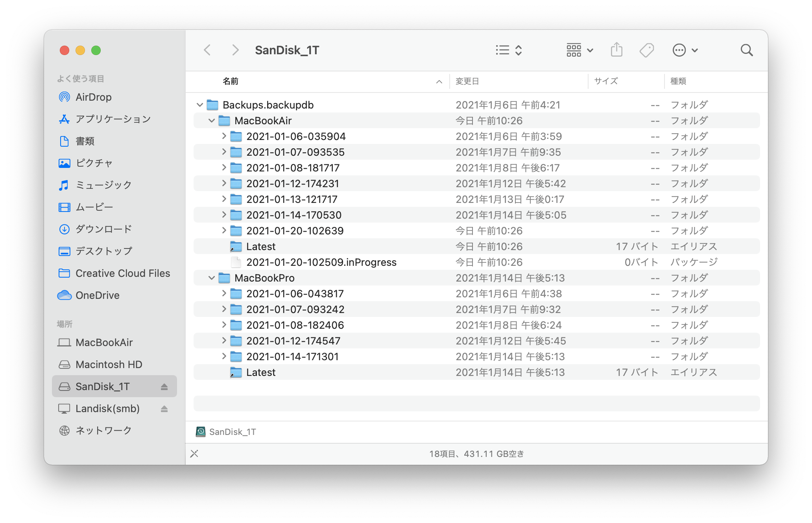Switch the list view mode selector
Image resolution: width=812 pixels, height=523 pixels.
(509, 50)
